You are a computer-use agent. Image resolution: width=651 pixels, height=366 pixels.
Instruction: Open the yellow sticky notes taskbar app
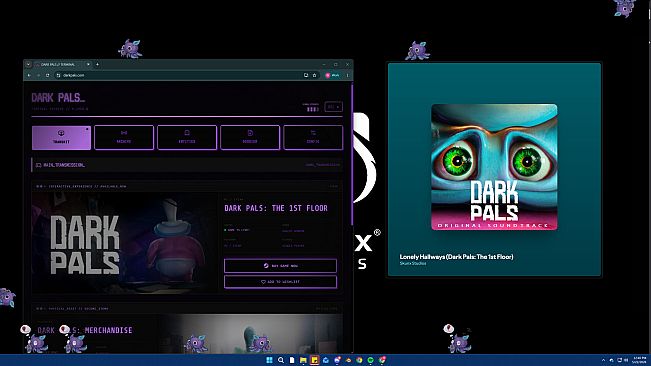point(314,360)
